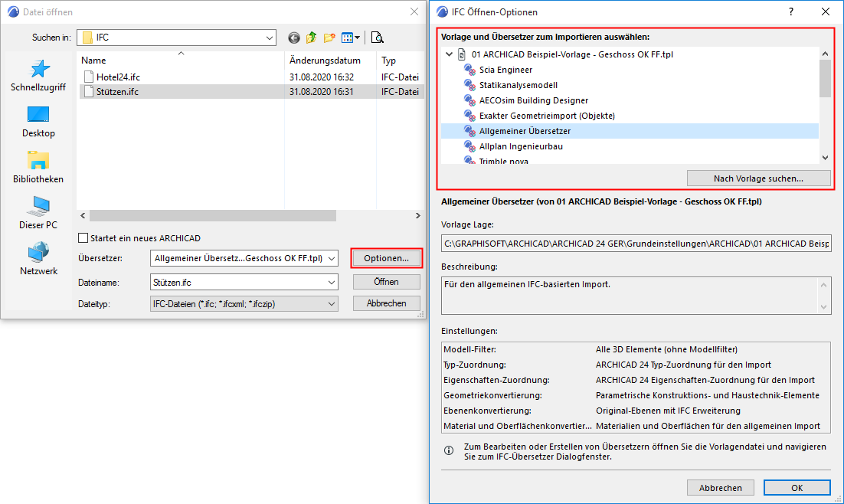The image size is (844, 504).
Task: Click the translator list scrollbar down arrow
Action: pyautogui.click(x=825, y=158)
